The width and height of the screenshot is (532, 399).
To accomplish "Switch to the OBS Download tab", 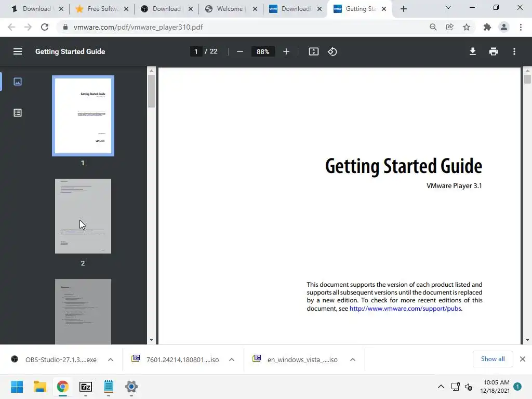I will (166, 9).
